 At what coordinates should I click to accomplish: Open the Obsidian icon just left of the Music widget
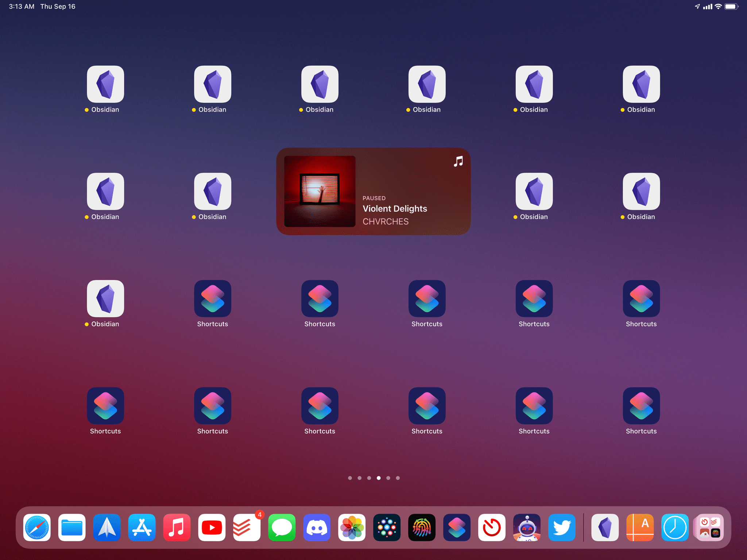click(x=213, y=191)
